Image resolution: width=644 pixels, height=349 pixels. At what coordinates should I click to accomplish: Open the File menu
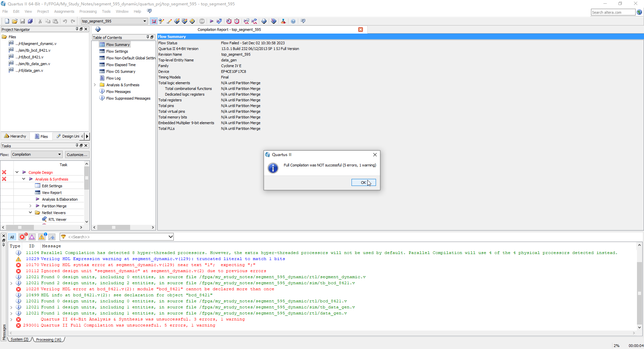5,11
